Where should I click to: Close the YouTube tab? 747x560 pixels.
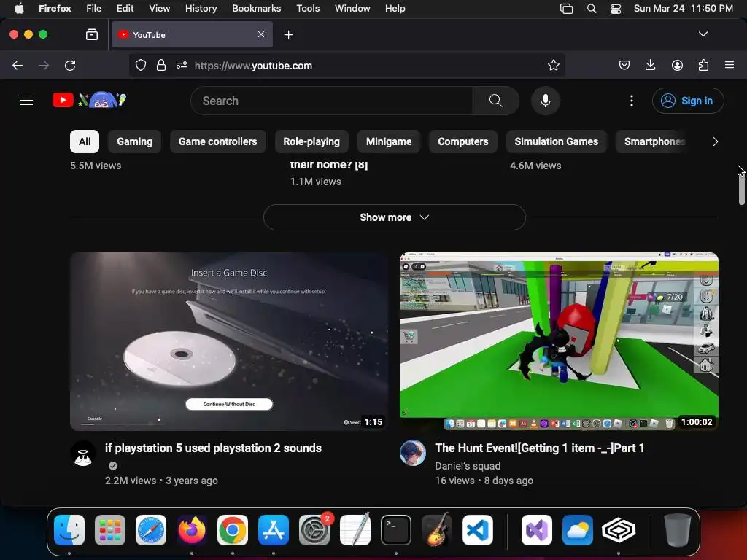coord(261,34)
